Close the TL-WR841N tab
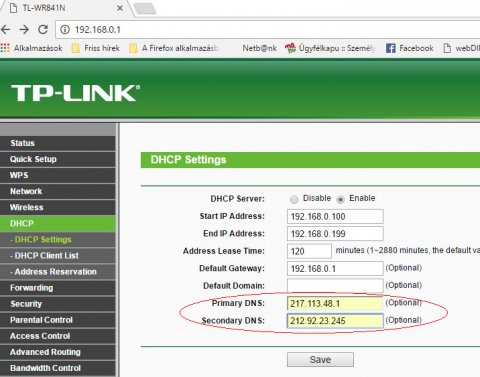 (x=120, y=8)
